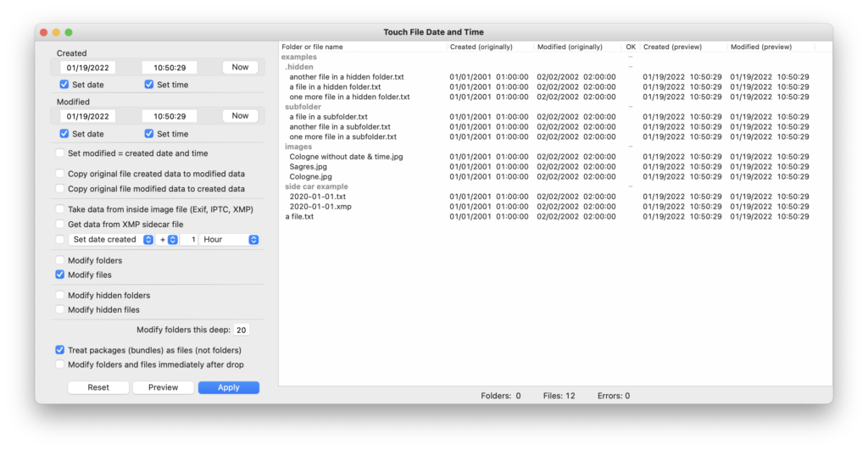Enable Copy original file created data to modified
The height and width of the screenshot is (450, 868).
click(x=60, y=173)
